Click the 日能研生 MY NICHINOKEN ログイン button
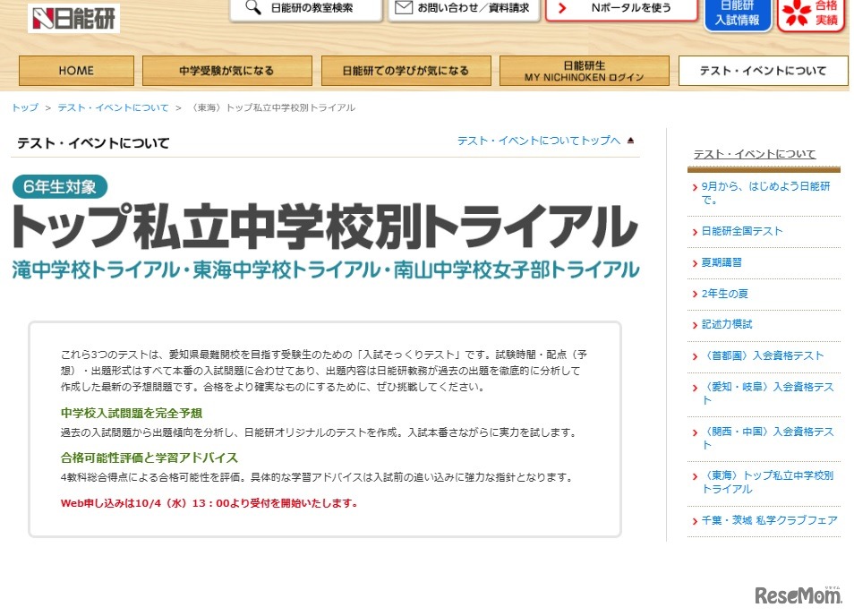This screenshot has height=616, width=854. 584,70
